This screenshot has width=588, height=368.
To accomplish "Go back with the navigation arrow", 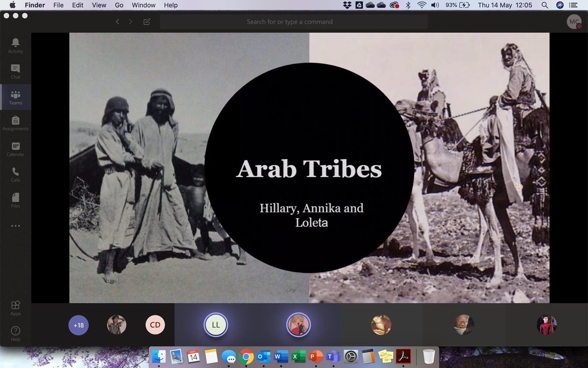I will click(x=117, y=22).
